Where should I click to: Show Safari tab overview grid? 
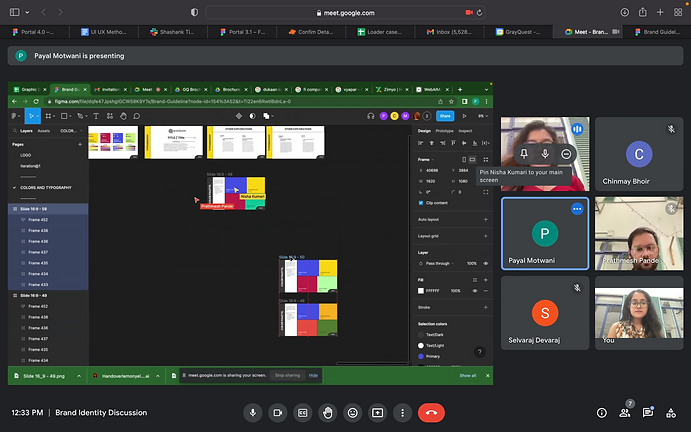tap(678, 12)
